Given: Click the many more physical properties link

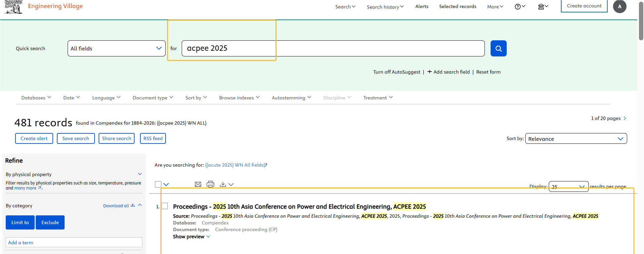Looking at the screenshot, I should click(x=25, y=188).
